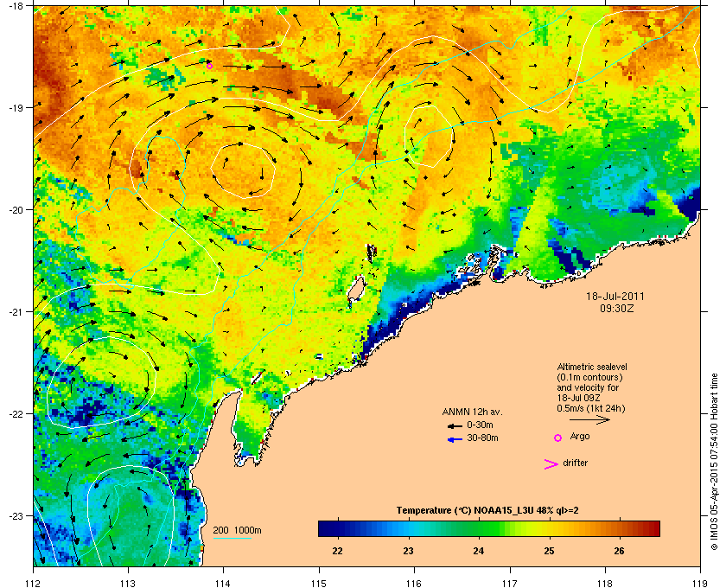Click the 0.5m/s velocity scale arrow
The height and width of the screenshot is (588, 726).
pyautogui.click(x=589, y=420)
